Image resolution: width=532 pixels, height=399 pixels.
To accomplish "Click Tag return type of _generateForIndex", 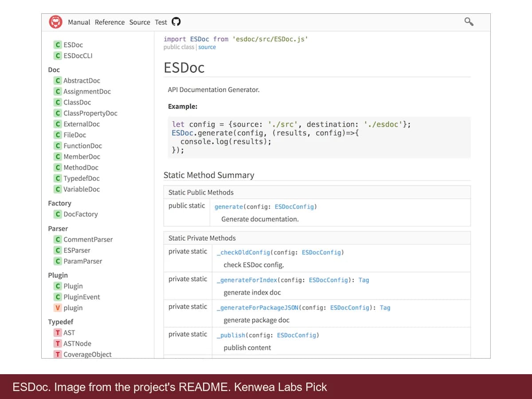I will click(364, 280).
